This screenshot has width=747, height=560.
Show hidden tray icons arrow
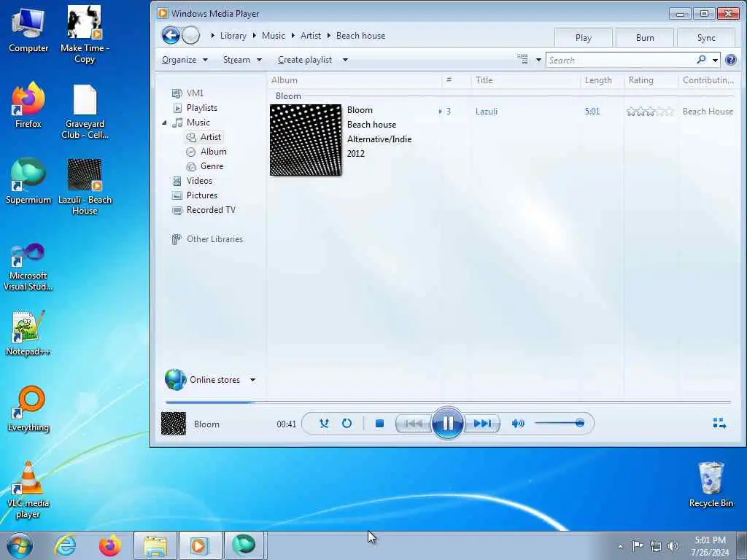pos(620,546)
